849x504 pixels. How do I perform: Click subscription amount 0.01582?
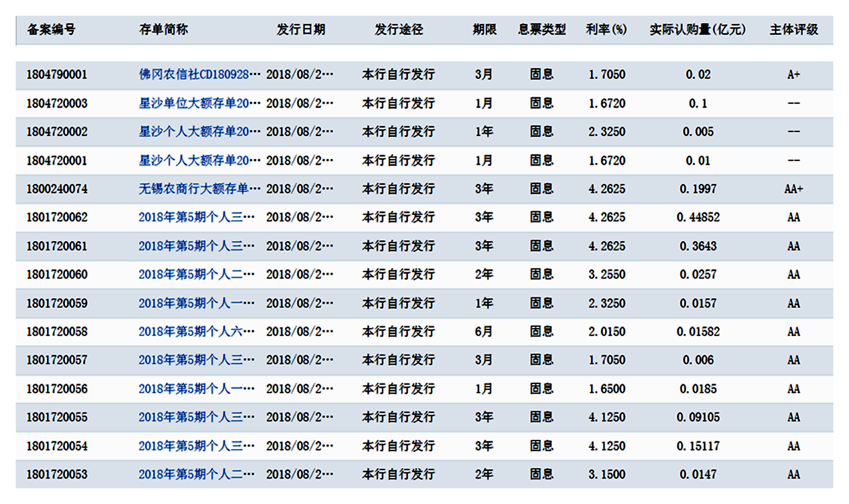click(698, 331)
